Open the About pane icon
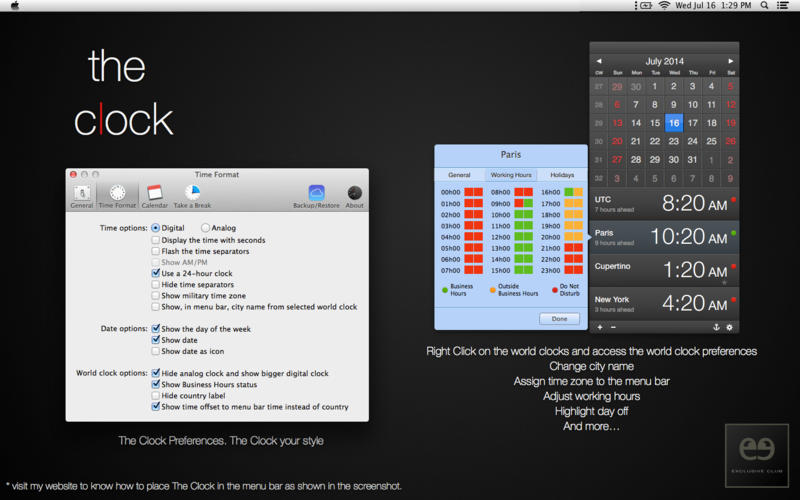Screen dimensions: 800x500 [355, 196]
